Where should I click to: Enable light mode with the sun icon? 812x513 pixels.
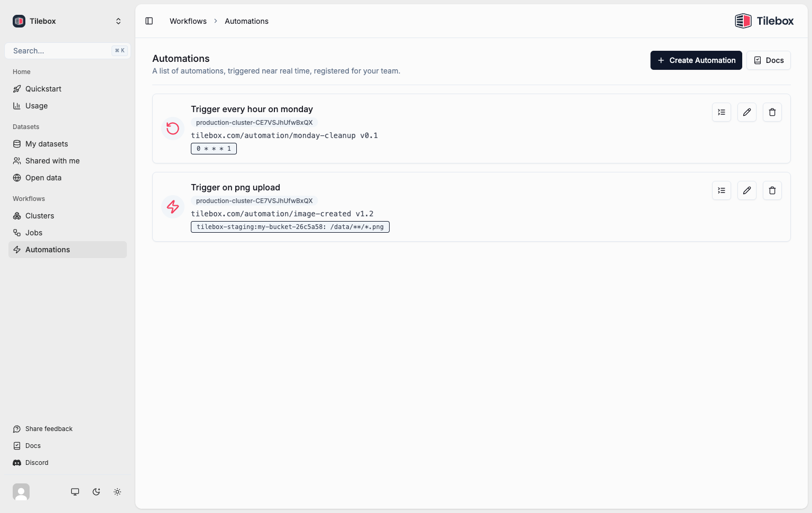coord(117,492)
